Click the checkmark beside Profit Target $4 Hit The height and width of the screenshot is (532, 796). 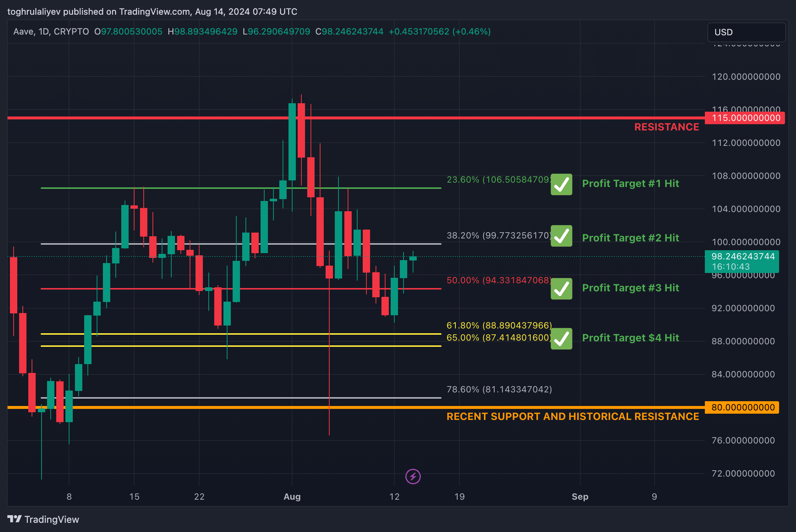[x=561, y=339]
